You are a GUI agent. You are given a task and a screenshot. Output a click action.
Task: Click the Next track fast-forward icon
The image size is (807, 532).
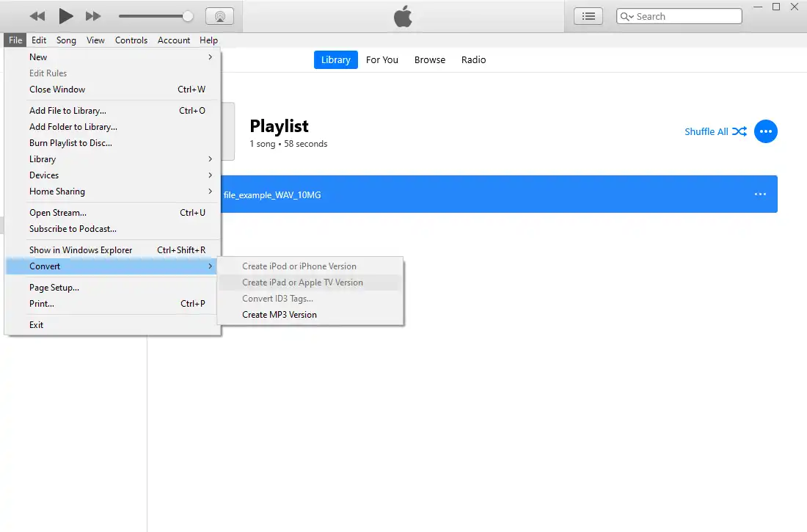point(93,16)
